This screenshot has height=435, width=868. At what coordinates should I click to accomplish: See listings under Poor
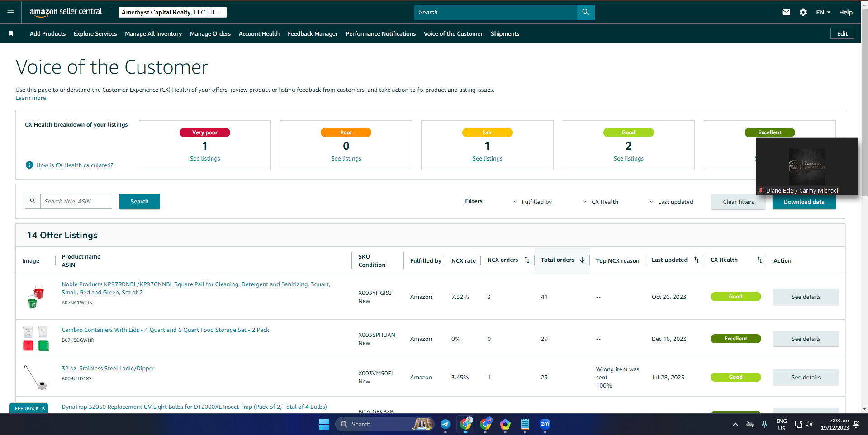click(x=346, y=159)
